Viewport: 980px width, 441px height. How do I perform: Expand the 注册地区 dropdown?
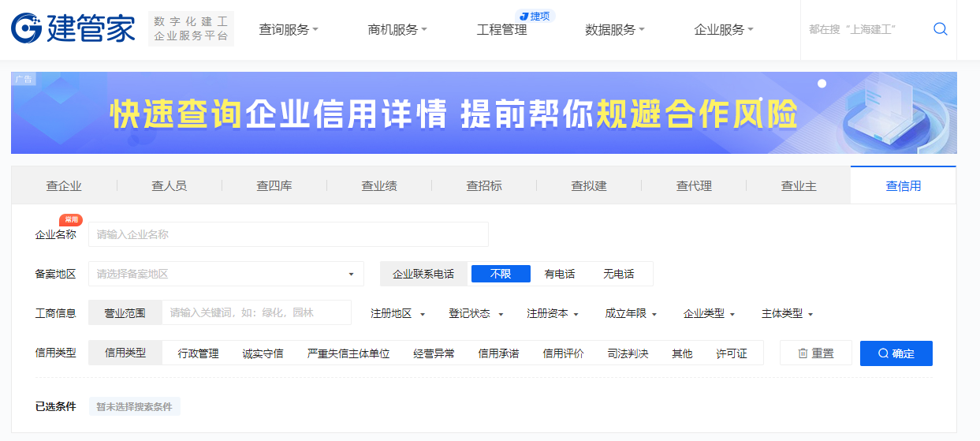pyautogui.click(x=398, y=313)
